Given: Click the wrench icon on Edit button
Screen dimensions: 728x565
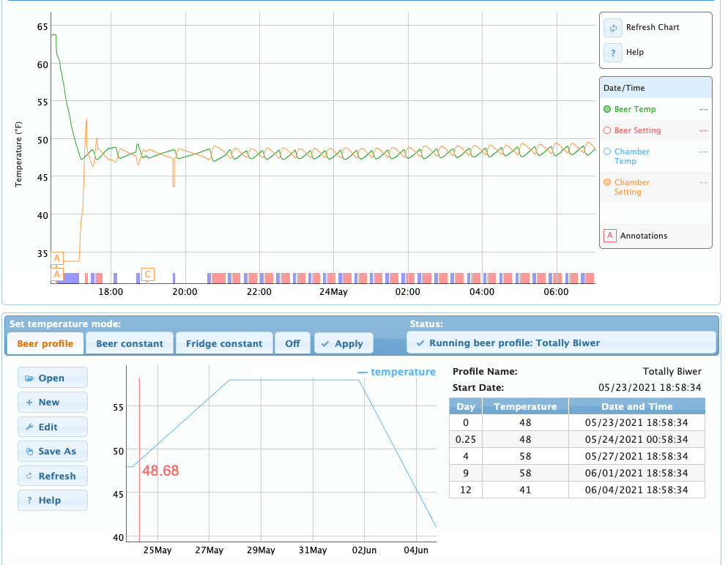Looking at the screenshot, I should click(x=29, y=427).
